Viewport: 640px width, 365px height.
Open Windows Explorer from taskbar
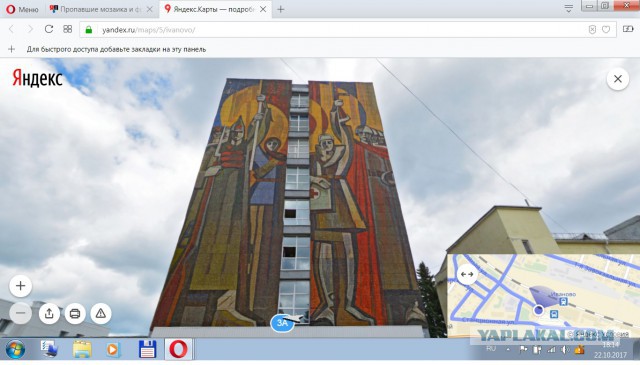[x=82, y=350]
